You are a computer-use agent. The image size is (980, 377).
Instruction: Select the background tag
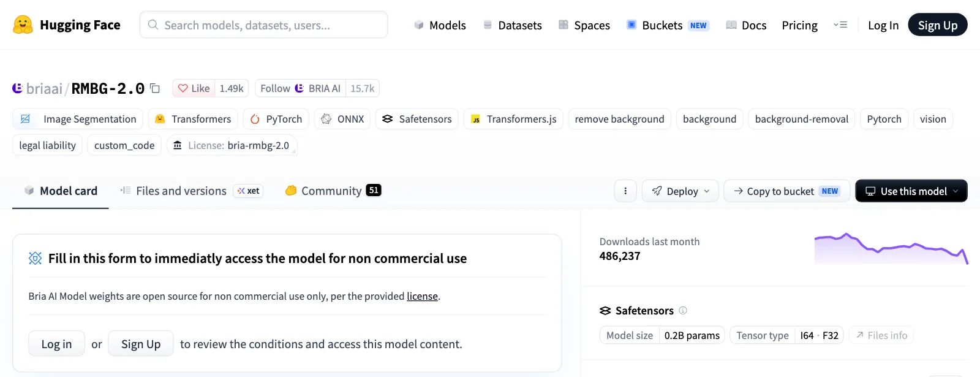tap(709, 119)
